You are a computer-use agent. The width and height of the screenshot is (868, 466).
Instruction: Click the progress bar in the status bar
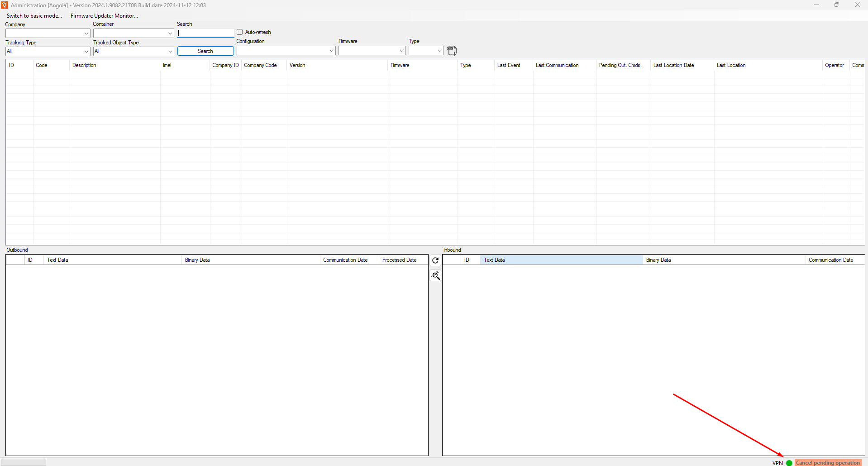coord(24,462)
